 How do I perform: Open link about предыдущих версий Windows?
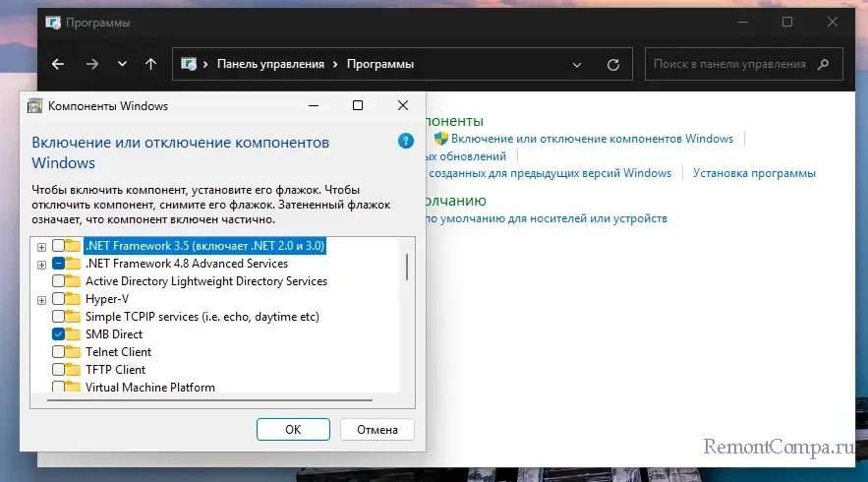(x=550, y=173)
